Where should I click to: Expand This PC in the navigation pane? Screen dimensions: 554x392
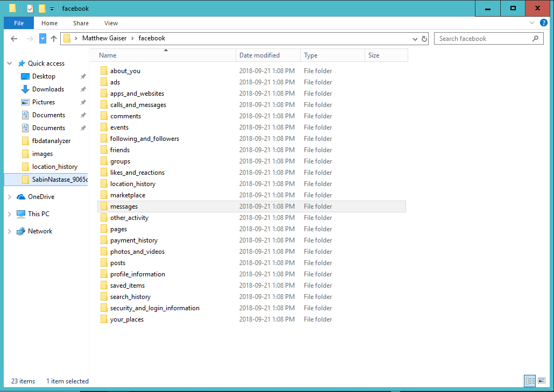(10, 214)
